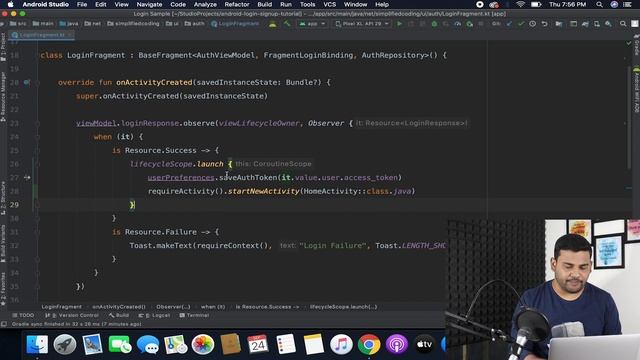The height and width of the screenshot is (360, 640).
Task: Open the File menu
Action: (82, 4)
